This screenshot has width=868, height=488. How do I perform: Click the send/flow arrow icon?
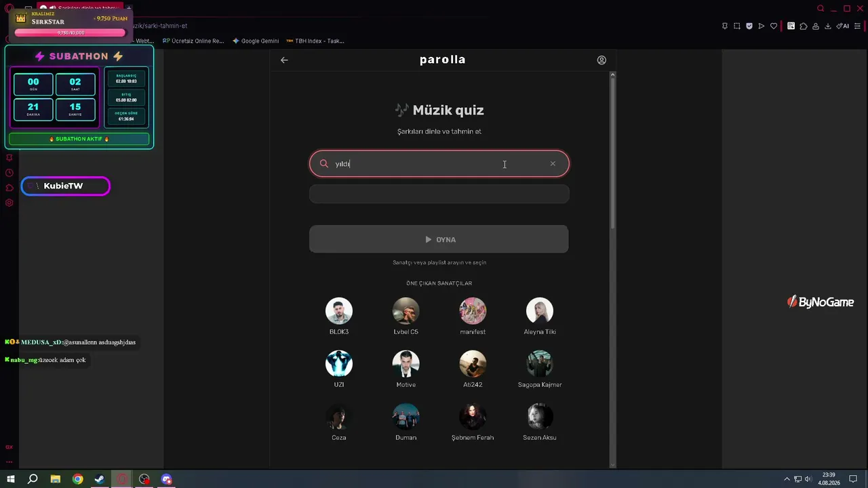(x=762, y=26)
